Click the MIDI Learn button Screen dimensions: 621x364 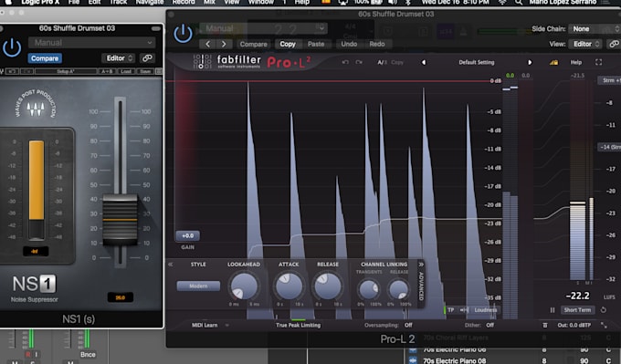[205, 325]
